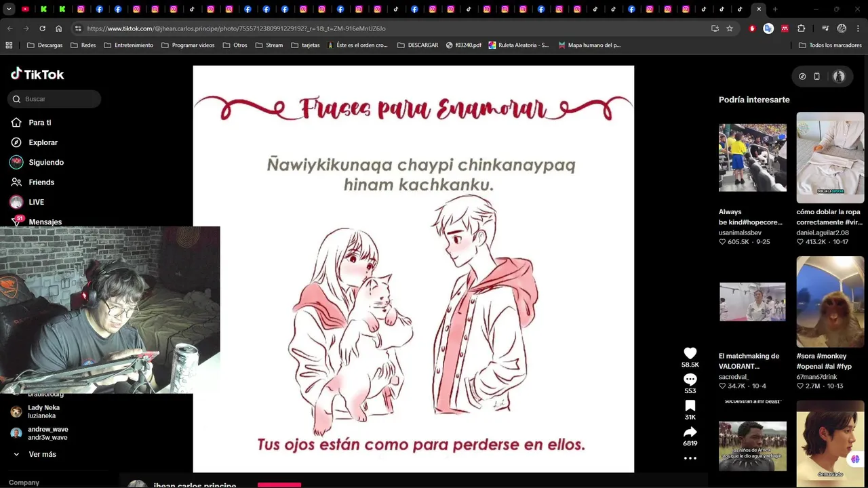
Task: Open Chrome's three-dot menu
Action: coord(858,28)
